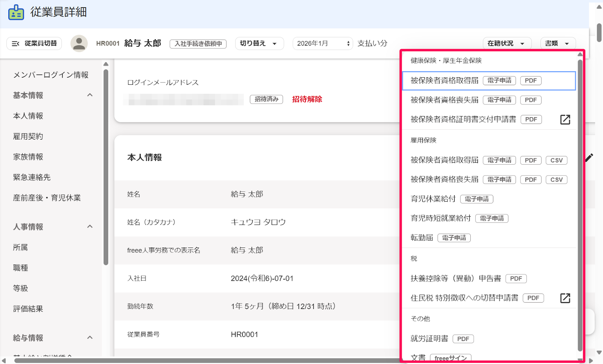Select 雇用契約 in the sidebar
This screenshot has height=364, width=603.
pyautogui.click(x=28, y=136)
